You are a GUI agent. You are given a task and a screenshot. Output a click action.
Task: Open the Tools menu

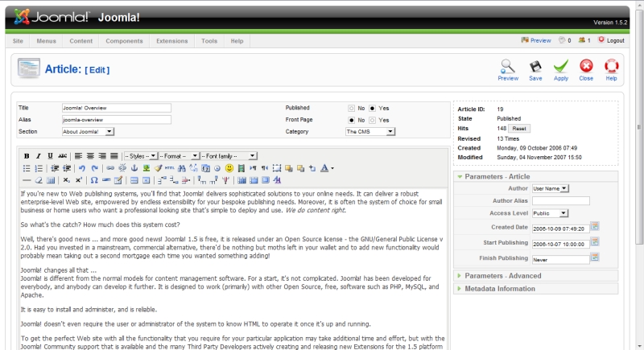[x=209, y=41]
